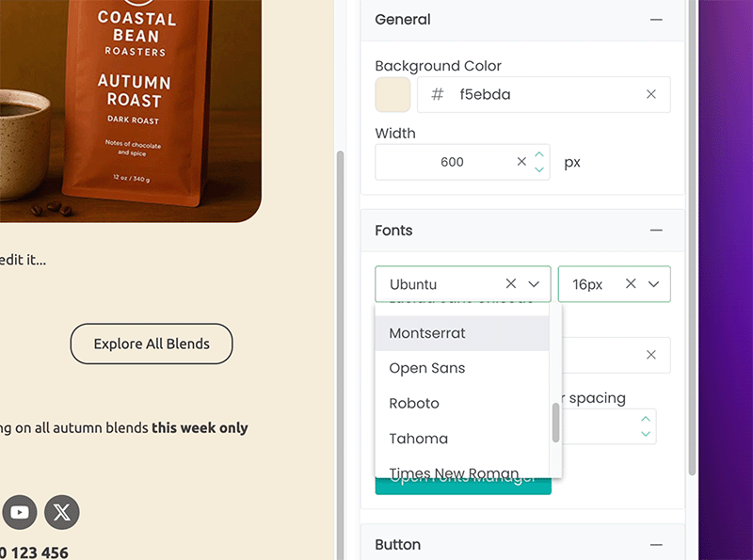Viewport: 753px width, 560px height.
Task: Click the YouTube social icon
Action: click(20, 513)
